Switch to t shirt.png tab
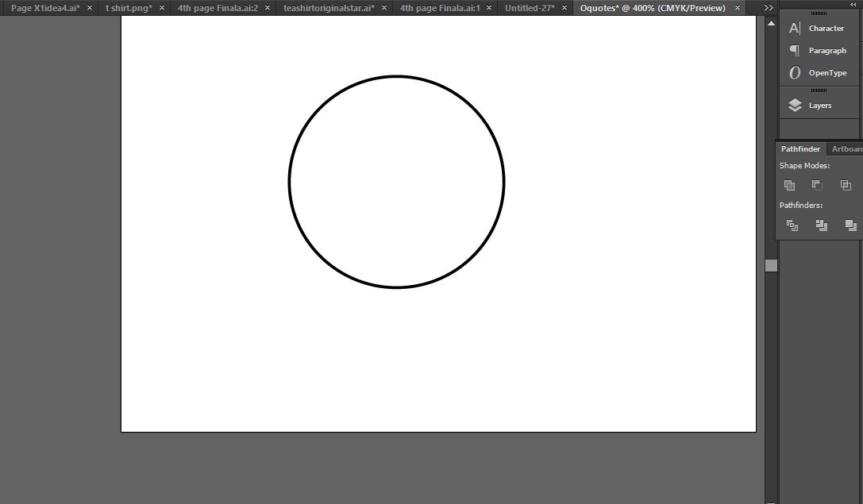Viewport: 863px width, 504px height. coord(129,8)
